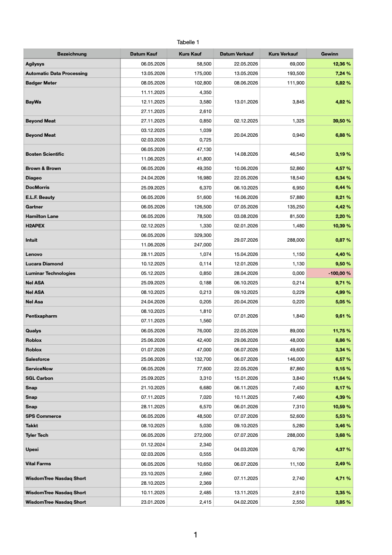
Task: Select the Luminar Technologies name cell
Action: [x=72, y=273]
